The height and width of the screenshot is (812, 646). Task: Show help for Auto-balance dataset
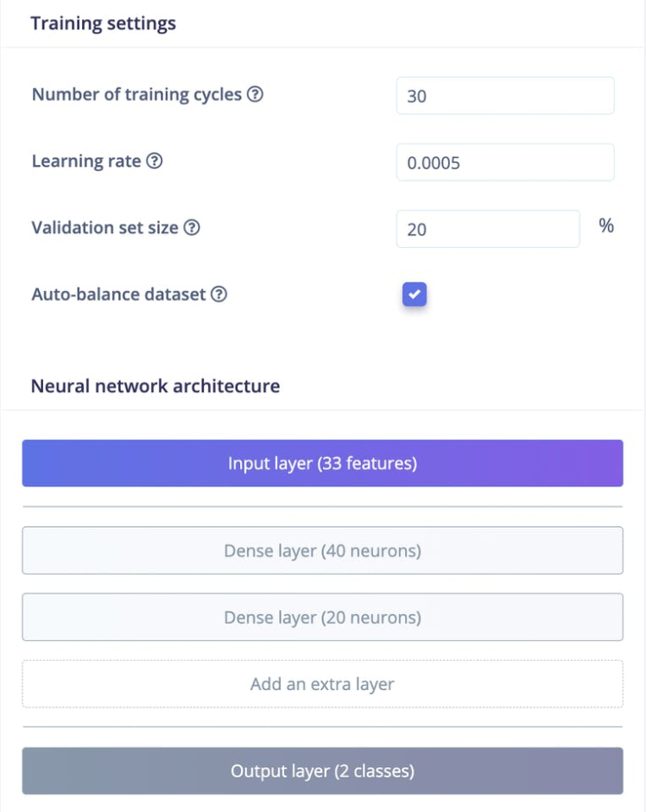(219, 295)
